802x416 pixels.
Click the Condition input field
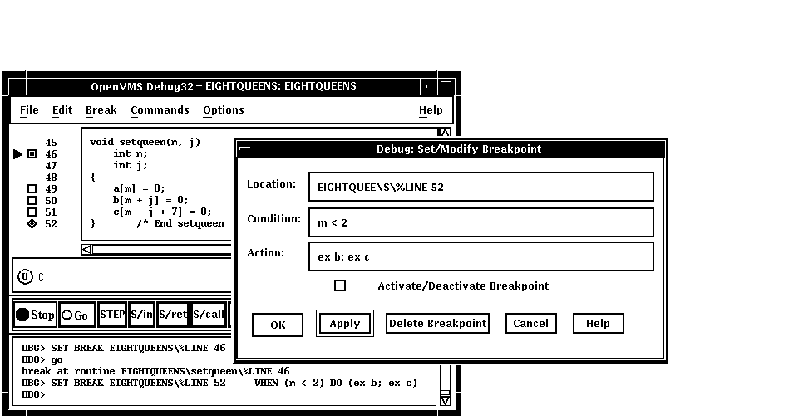click(480, 221)
